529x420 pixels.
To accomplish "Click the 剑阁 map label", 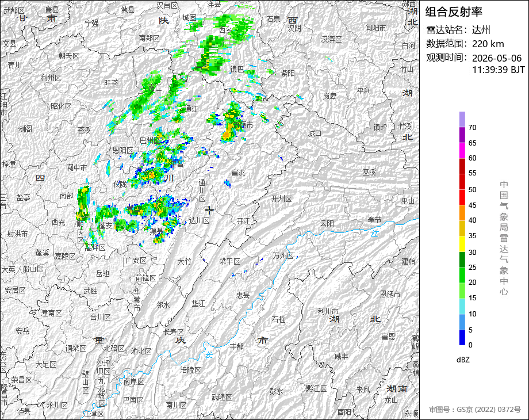I will point(25,129).
